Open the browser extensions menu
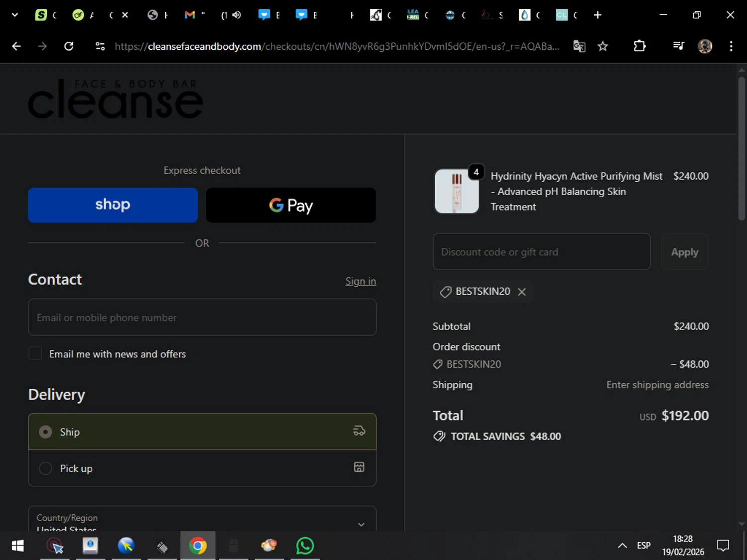Viewport: 747px width, 560px height. click(x=639, y=46)
